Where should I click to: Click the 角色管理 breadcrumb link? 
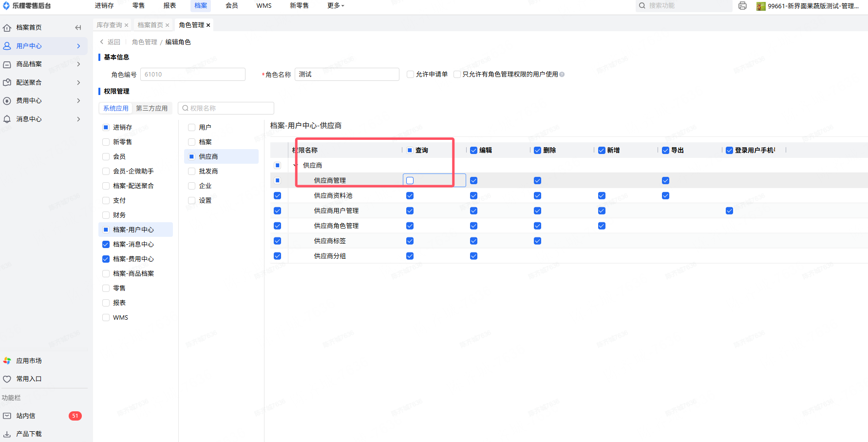(x=145, y=42)
